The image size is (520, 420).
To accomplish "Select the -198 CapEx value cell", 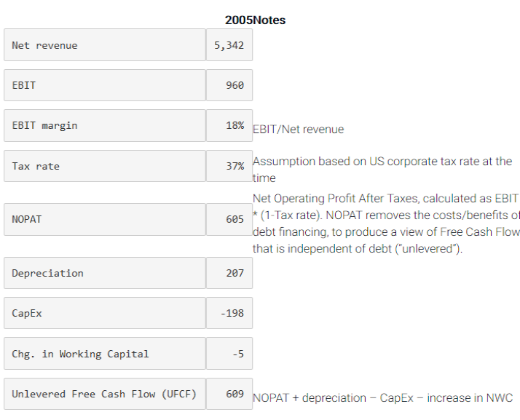I will [x=229, y=313].
